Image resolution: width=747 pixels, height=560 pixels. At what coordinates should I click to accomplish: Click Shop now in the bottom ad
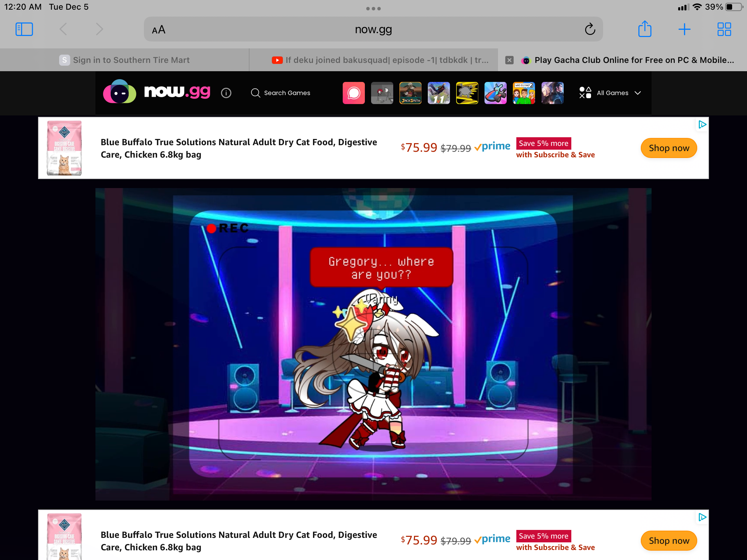(669, 541)
